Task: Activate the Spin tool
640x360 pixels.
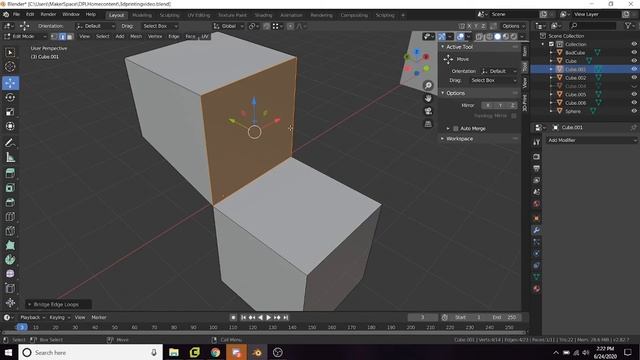Action: coord(10,260)
